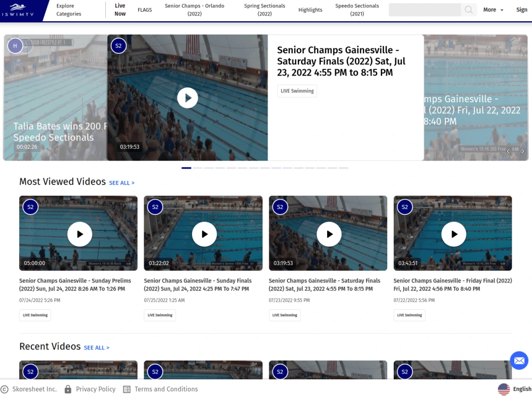Click S2 badge on third Recent Videos thumbnail
The width and height of the screenshot is (532, 399).
point(280,372)
